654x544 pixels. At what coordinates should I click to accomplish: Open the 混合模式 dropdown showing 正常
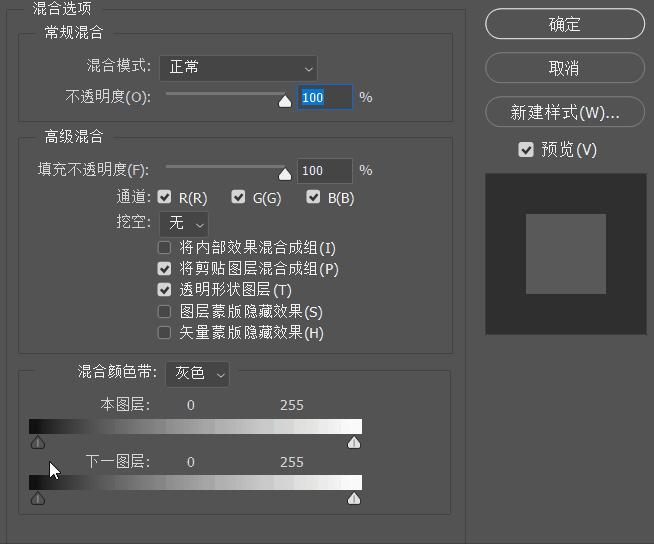point(238,68)
